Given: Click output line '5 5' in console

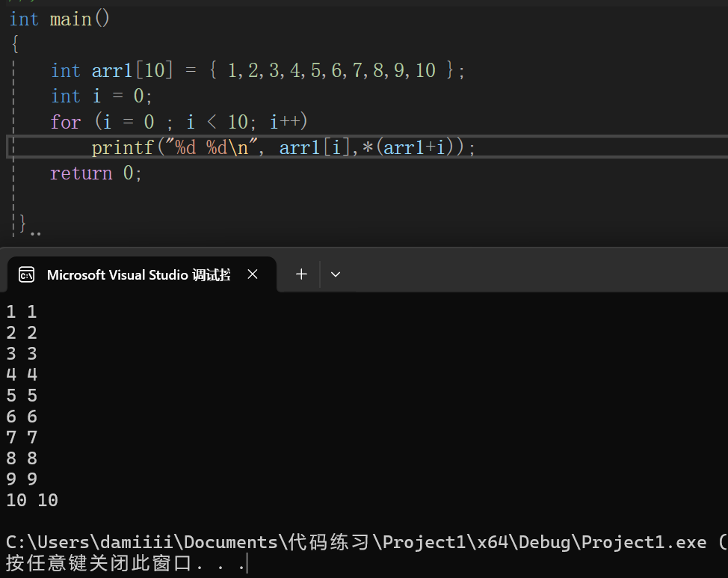Looking at the screenshot, I should (22, 396).
